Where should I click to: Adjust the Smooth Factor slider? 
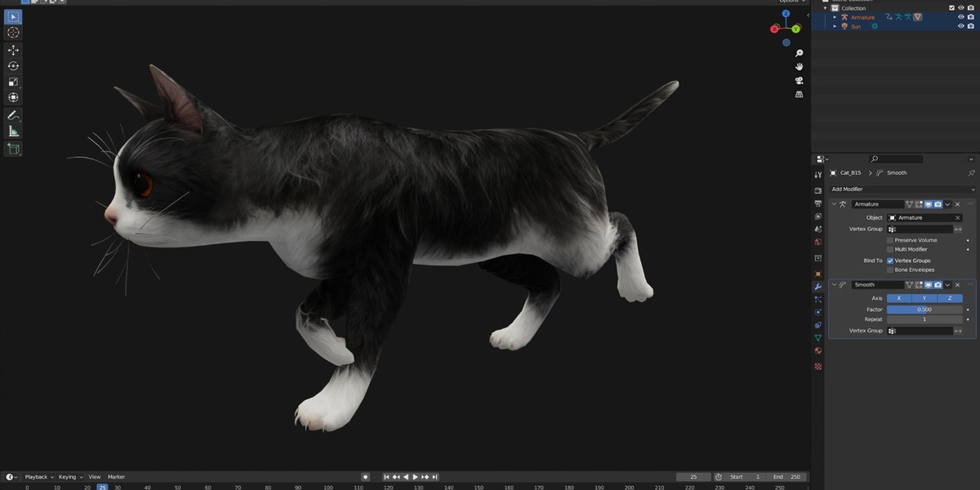[924, 310]
